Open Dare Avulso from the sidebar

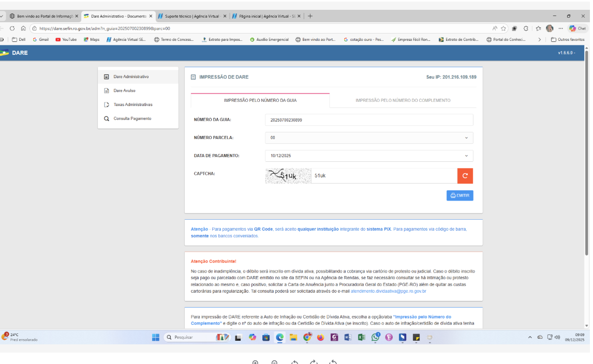124,90
